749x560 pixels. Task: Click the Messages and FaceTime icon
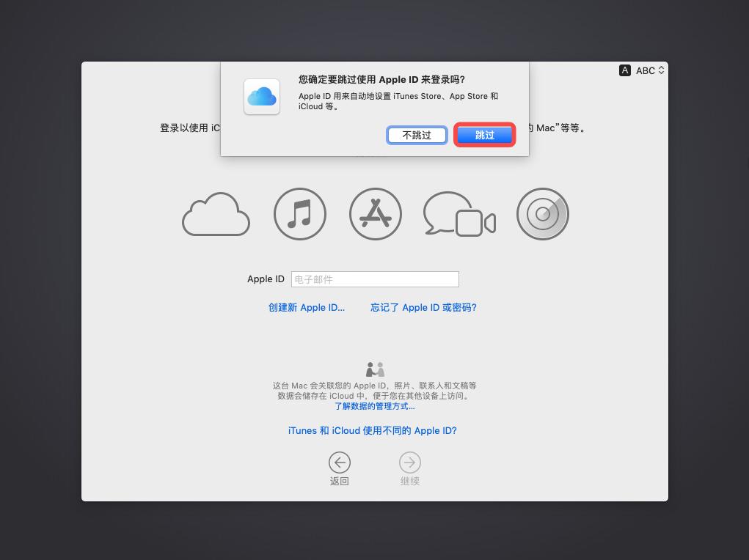(458, 213)
